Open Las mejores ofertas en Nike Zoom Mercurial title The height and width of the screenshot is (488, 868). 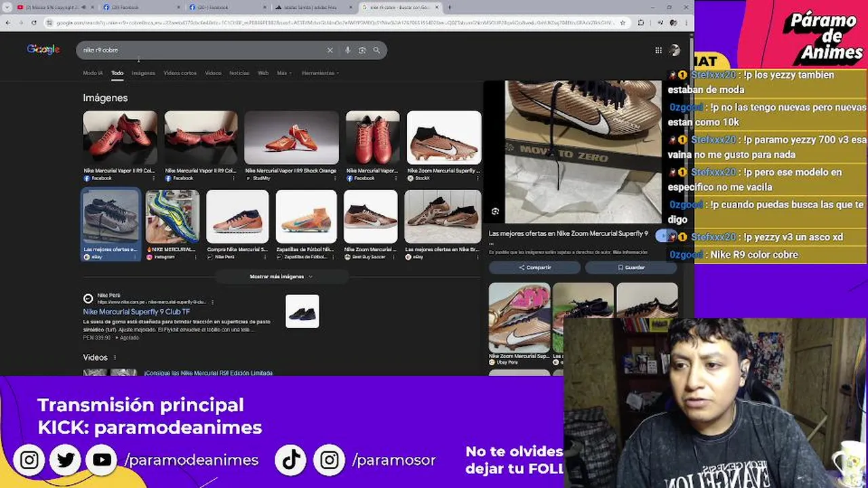pyautogui.click(x=568, y=234)
